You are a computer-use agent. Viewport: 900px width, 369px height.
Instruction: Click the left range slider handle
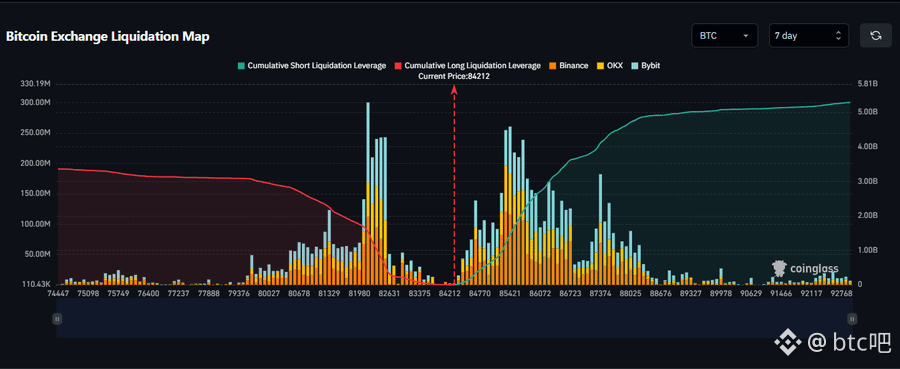57,318
